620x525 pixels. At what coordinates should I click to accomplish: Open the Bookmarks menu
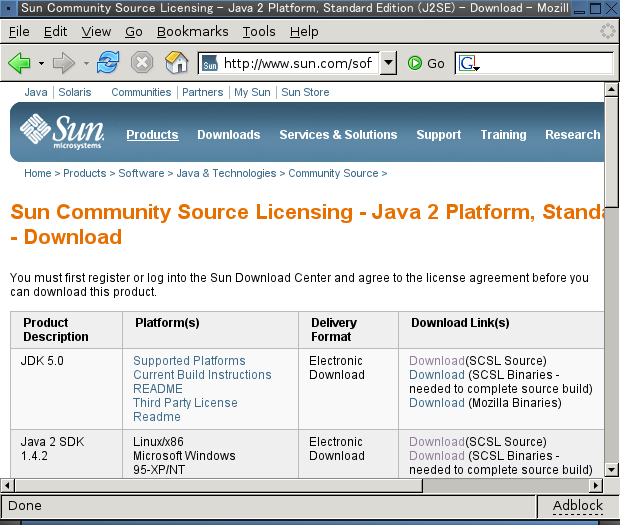tap(193, 32)
